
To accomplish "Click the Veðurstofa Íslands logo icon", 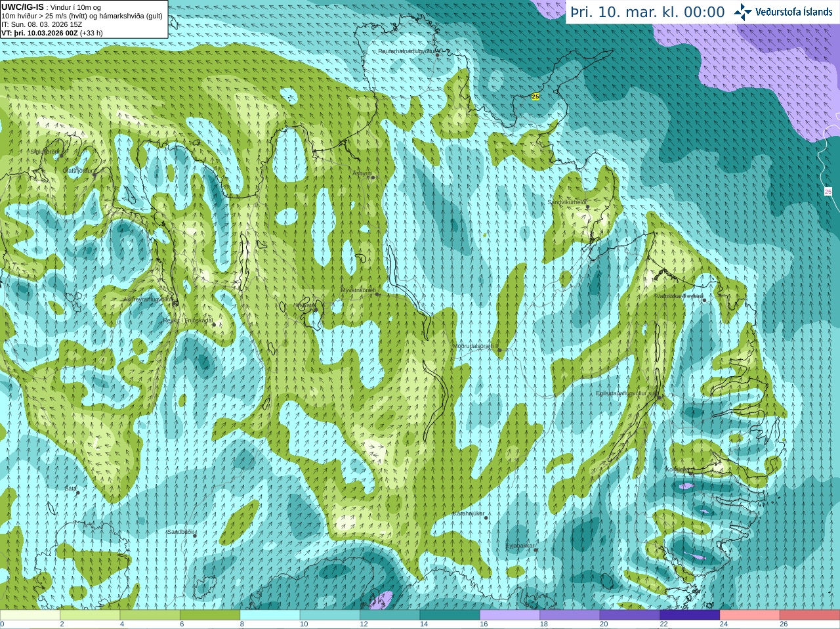I will tap(743, 12).
